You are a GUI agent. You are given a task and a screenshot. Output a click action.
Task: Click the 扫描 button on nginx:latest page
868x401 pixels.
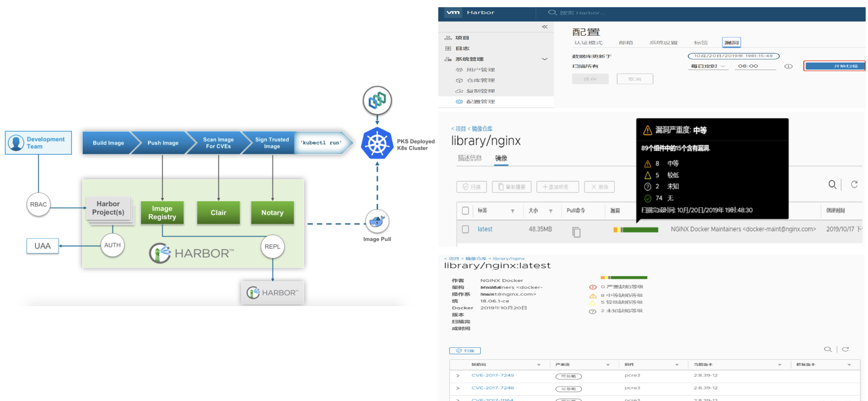465,351
